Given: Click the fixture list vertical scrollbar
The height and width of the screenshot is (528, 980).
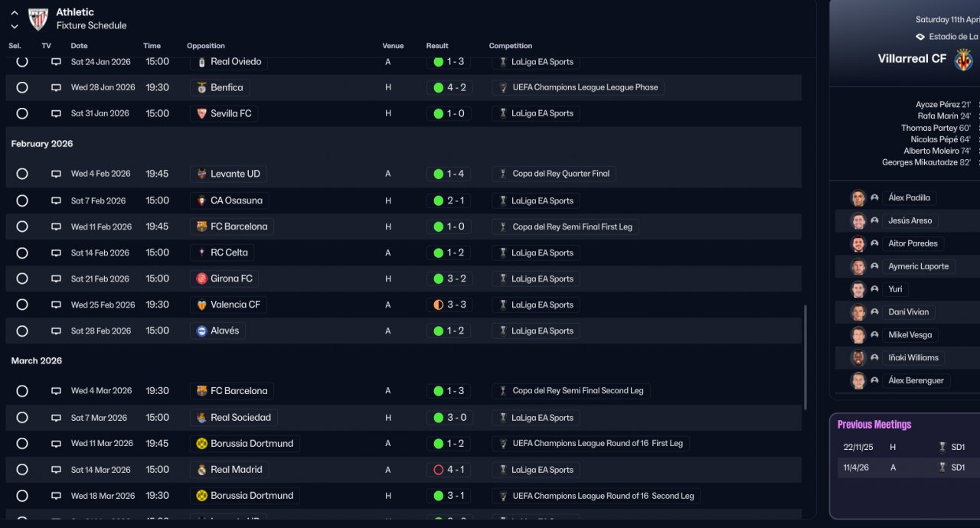Looking at the screenshot, I should pos(805,357).
